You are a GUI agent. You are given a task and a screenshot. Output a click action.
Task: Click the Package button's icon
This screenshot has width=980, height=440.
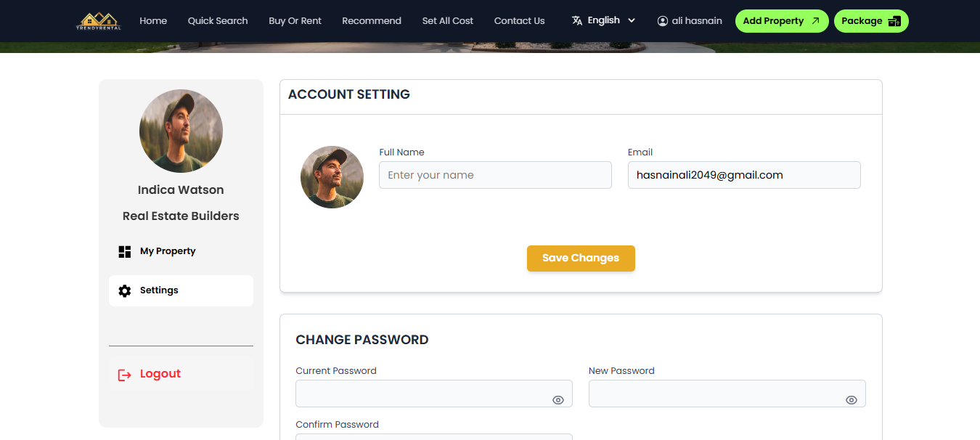(x=894, y=21)
